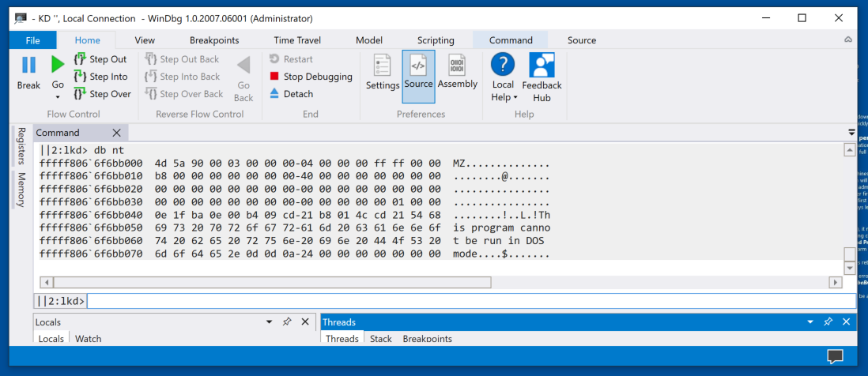Click Step Into
The width and height of the screenshot is (868, 376).
coord(101,77)
